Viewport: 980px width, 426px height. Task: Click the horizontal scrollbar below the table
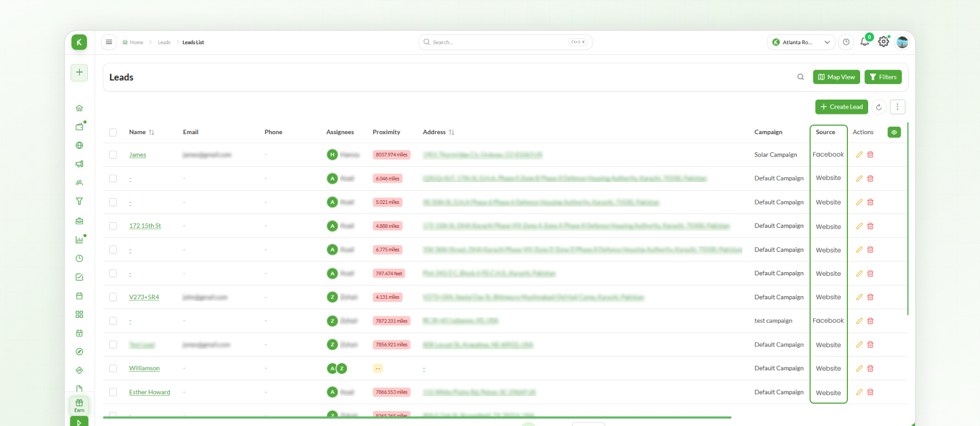[417, 417]
